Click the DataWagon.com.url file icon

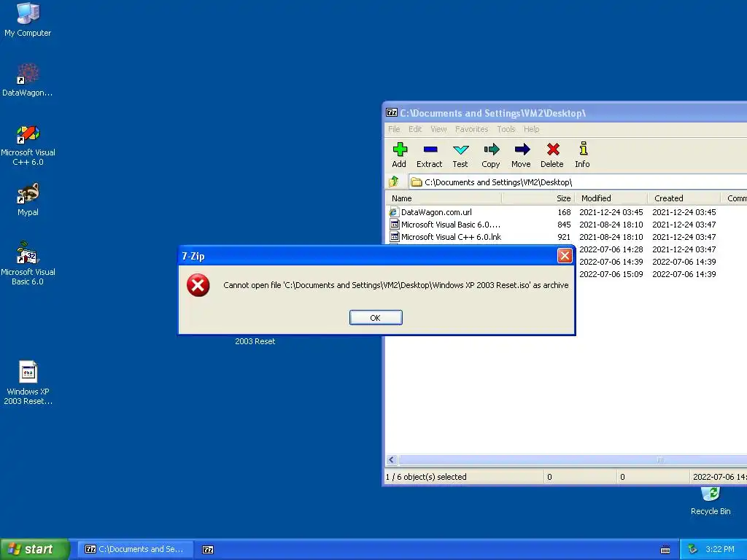(x=394, y=212)
